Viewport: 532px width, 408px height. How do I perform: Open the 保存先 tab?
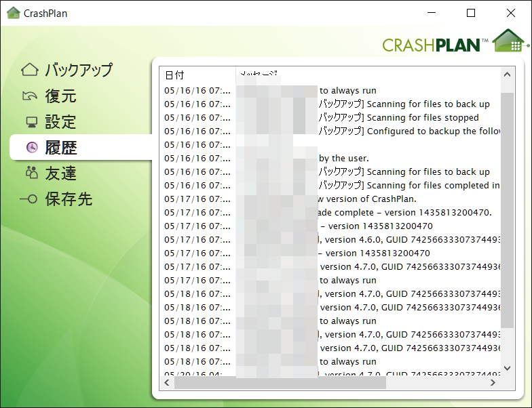coord(69,199)
